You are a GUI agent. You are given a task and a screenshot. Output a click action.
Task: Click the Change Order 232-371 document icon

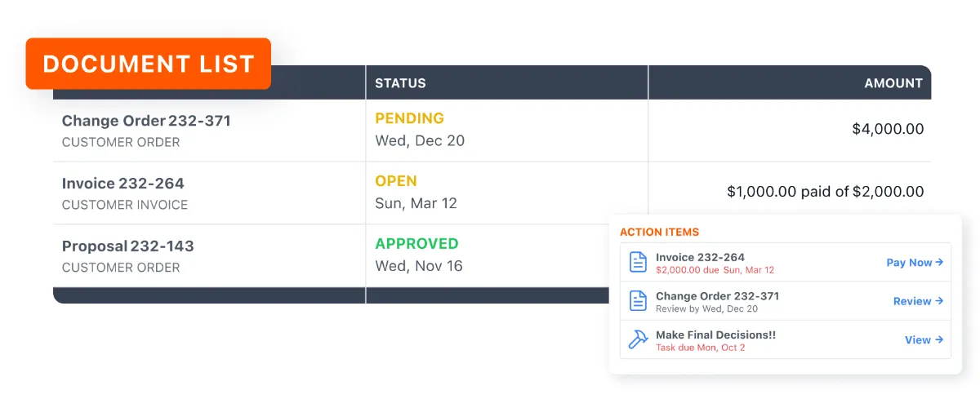click(638, 301)
